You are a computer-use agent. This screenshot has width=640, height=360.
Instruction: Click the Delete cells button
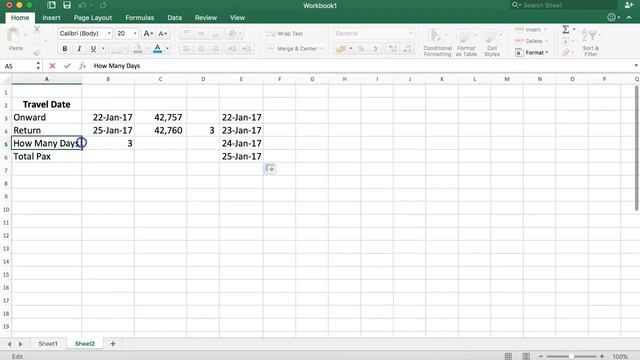[531, 41]
